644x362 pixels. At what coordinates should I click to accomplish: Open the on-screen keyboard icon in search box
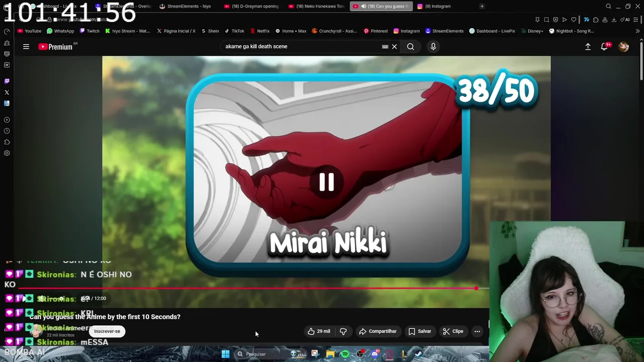[385, 47]
